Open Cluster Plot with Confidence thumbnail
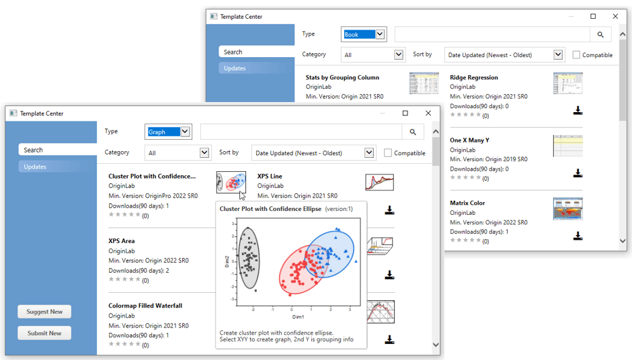634x364 pixels. (x=231, y=182)
